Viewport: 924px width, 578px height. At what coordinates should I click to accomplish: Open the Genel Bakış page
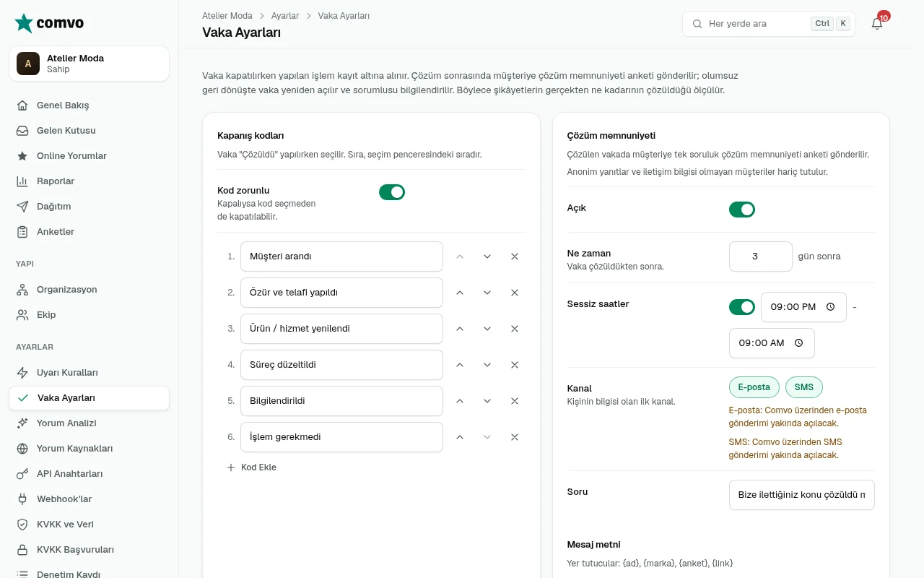89,105
